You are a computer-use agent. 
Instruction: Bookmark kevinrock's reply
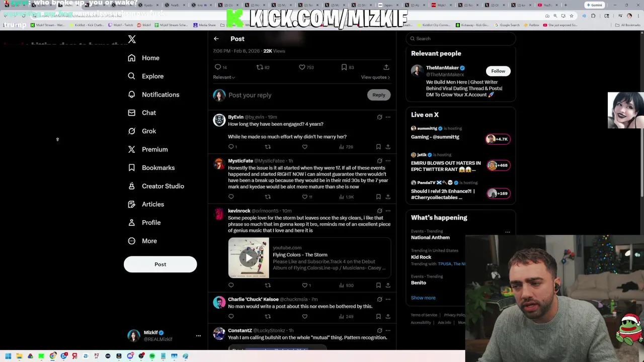[x=378, y=285]
